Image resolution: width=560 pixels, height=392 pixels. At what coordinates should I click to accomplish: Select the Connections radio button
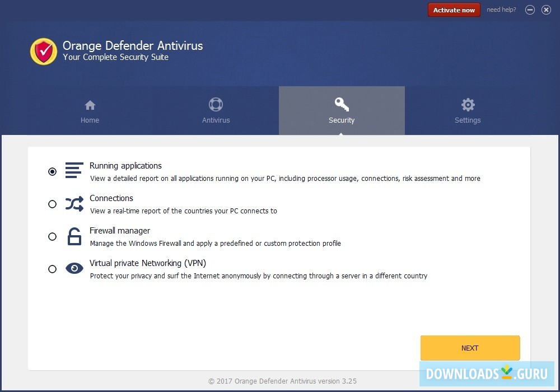[53, 204]
